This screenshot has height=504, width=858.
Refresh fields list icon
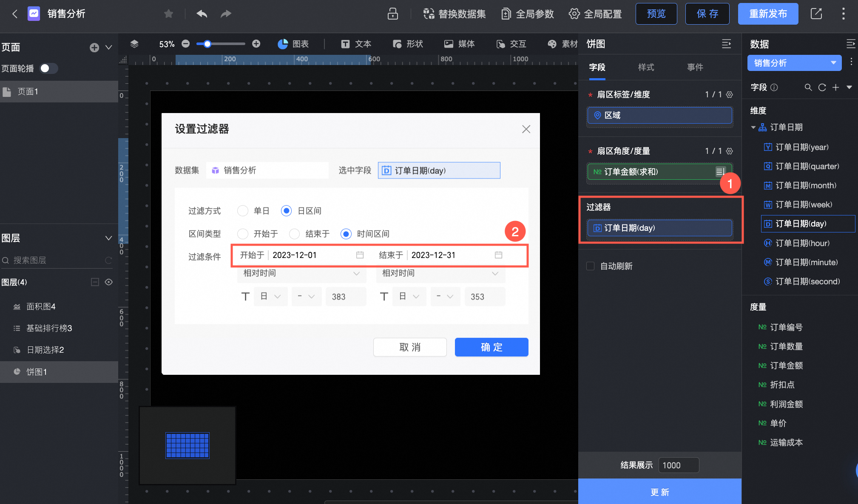tap(822, 87)
